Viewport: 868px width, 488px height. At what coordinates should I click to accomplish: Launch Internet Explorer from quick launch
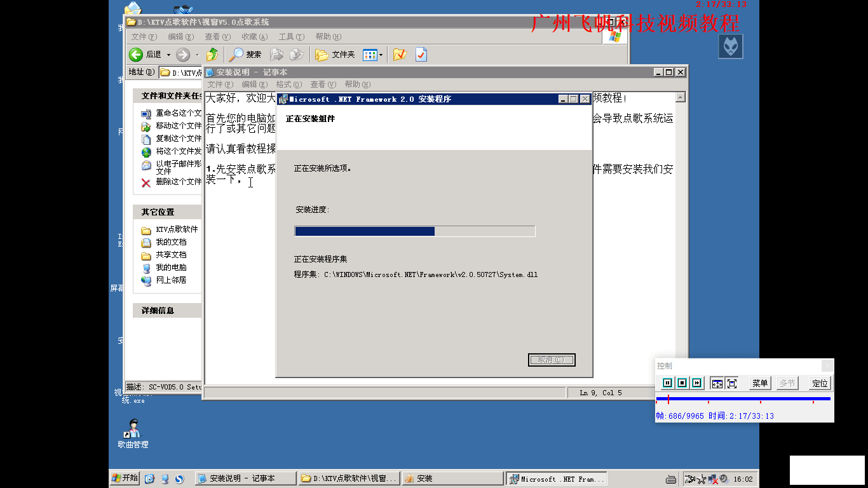click(x=149, y=478)
